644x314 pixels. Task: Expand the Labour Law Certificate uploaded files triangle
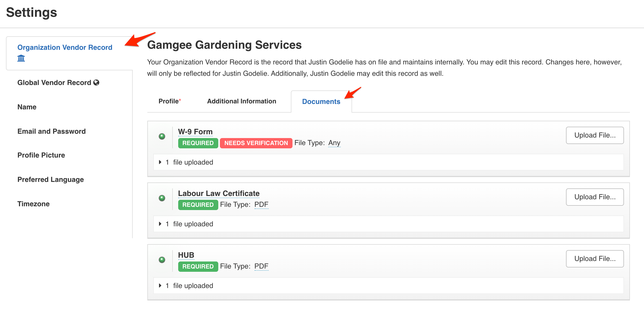[160, 224]
